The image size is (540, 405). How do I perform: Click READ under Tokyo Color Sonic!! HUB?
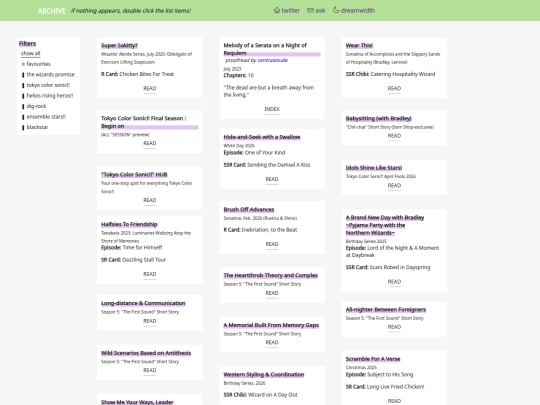[x=149, y=200]
